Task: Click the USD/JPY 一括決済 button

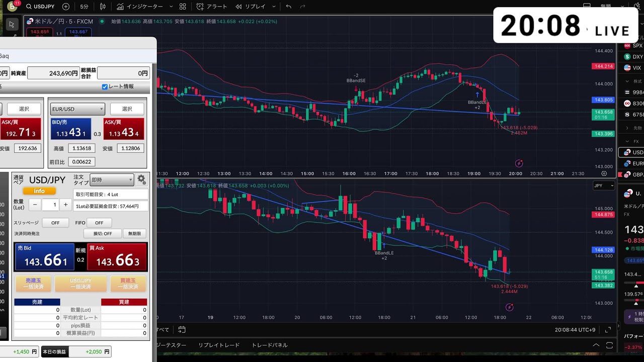Action: tap(80, 284)
